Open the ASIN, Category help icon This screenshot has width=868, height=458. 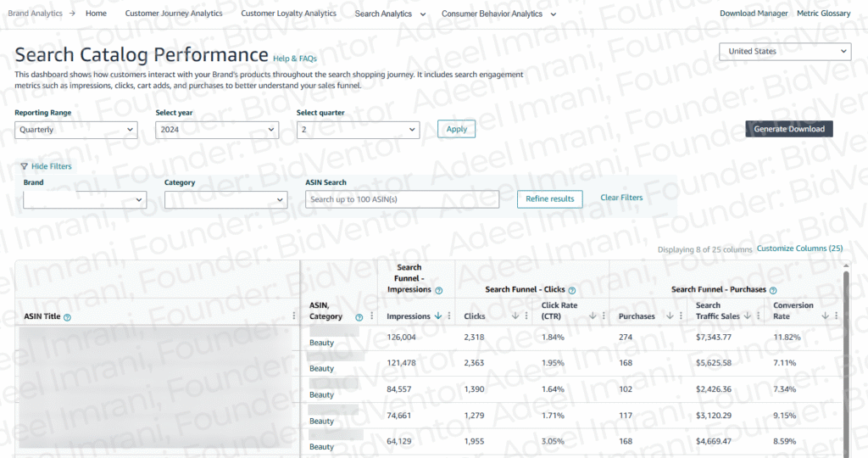coord(359,317)
